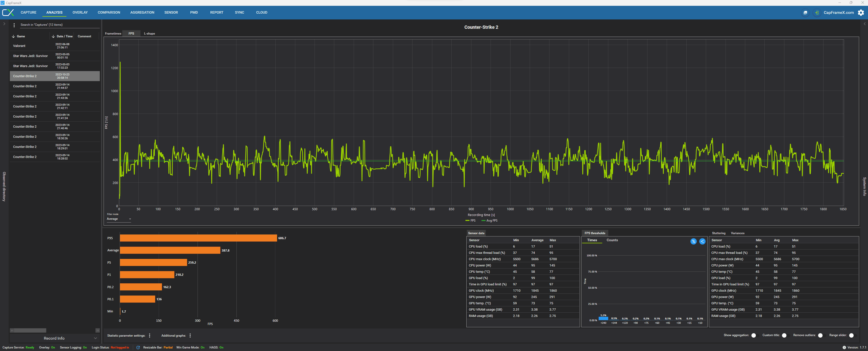Screen dimensions: 868x351
Task: Select Counter-Strike 2 record at 18:30:26
Action: 55,137
